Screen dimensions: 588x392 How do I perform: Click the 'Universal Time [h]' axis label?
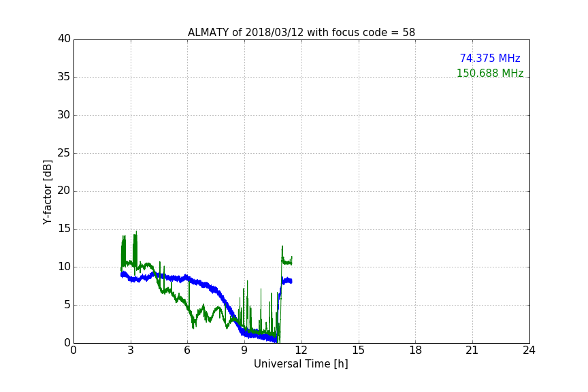301,363
